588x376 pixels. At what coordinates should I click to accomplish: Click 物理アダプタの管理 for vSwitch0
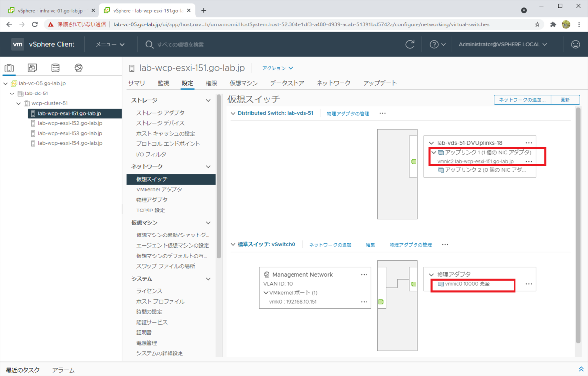[411, 244]
